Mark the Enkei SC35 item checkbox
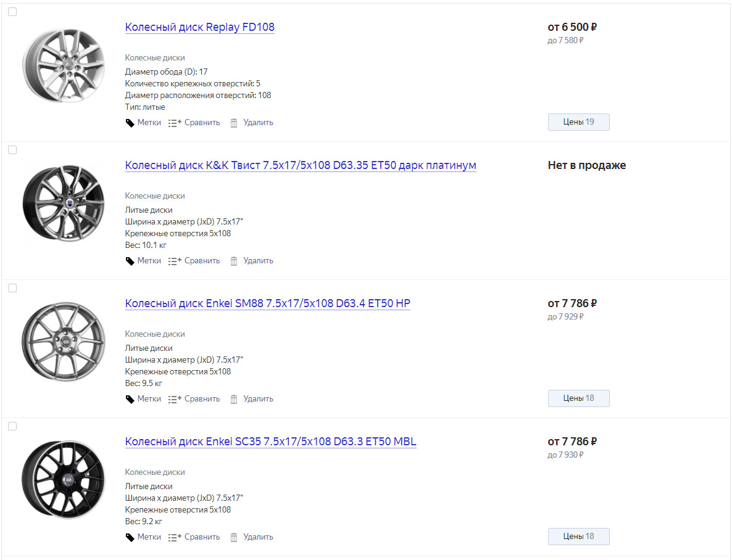 click(12, 426)
